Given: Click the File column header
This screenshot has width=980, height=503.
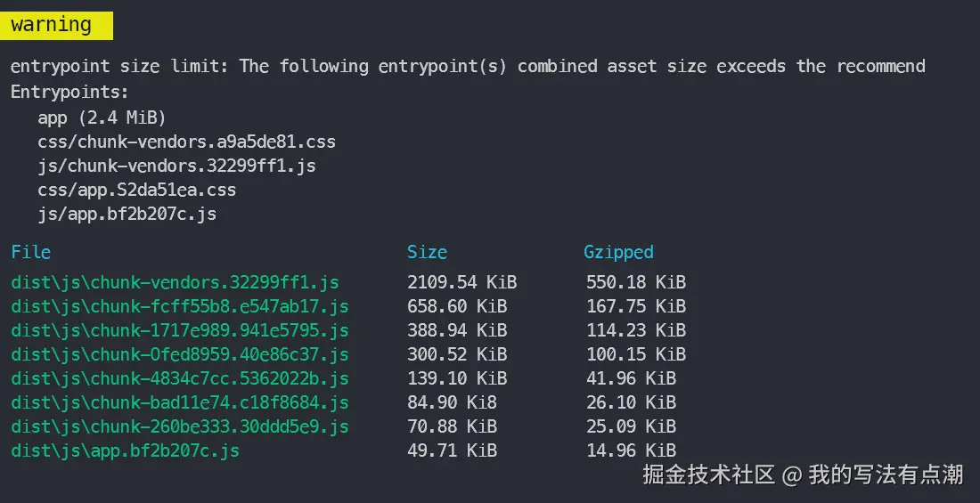Looking at the screenshot, I should click(x=30, y=252).
